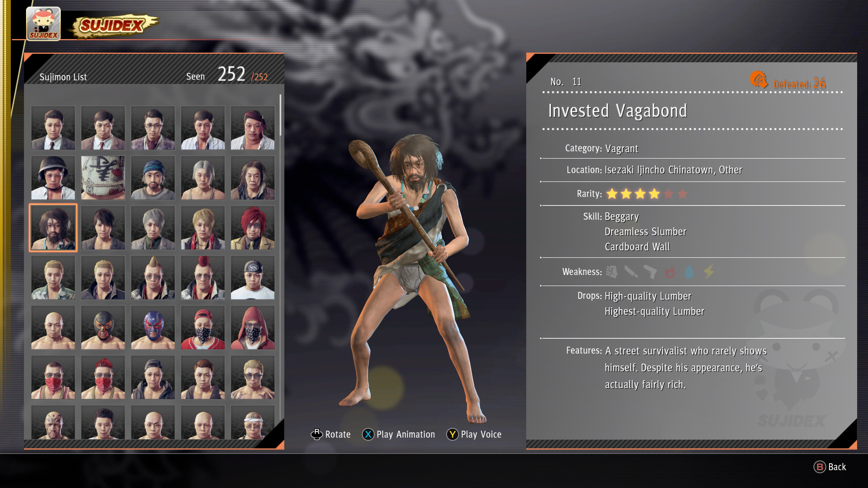Click the lightning bolt weakness icon

(709, 272)
